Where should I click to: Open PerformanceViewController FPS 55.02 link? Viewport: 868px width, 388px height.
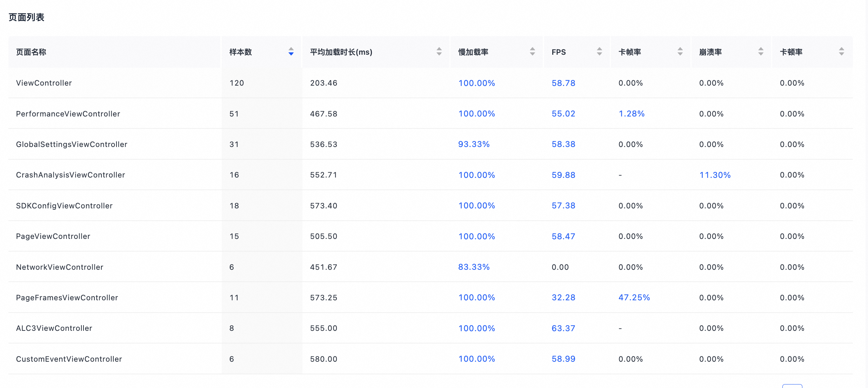(563, 114)
